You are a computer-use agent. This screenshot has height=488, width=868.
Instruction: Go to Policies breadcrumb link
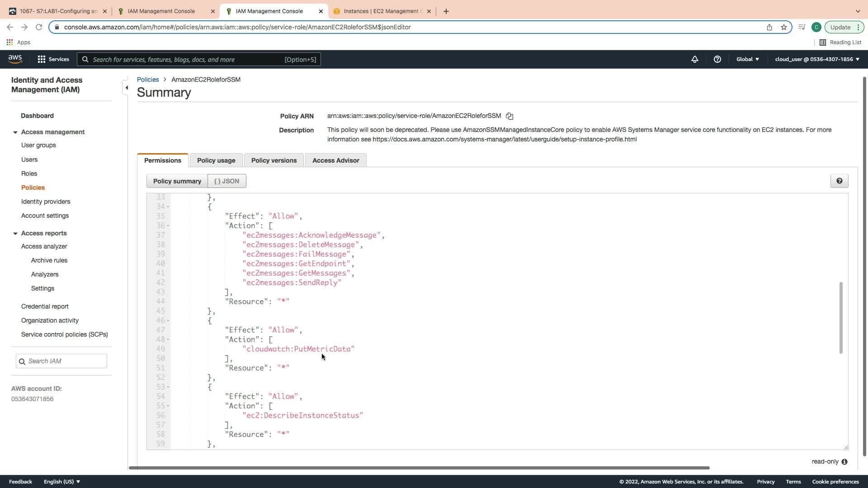pos(148,80)
